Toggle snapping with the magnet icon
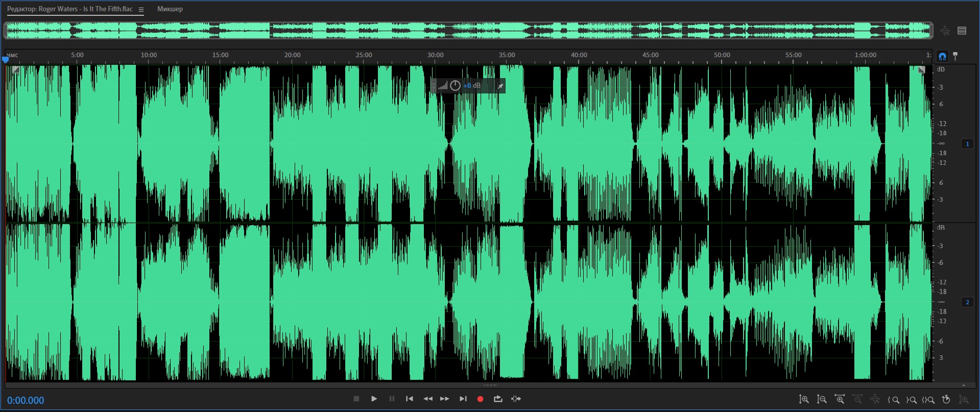980x412 pixels. [x=942, y=56]
